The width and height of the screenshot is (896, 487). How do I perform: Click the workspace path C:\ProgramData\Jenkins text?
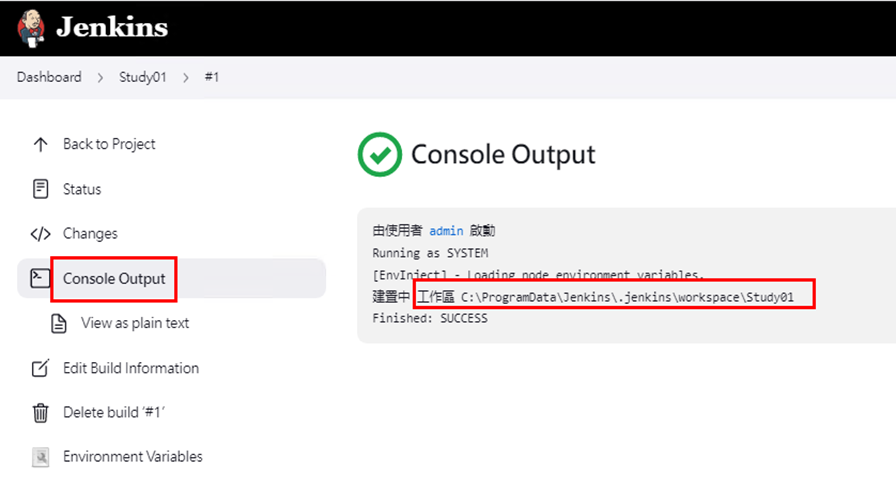click(x=627, y=297)
